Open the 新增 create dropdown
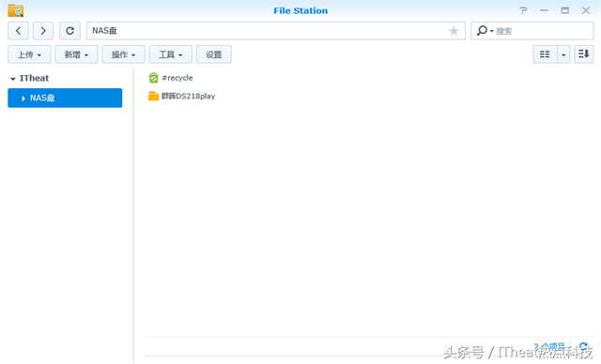601x364 pixels. click(x=76, y=54)
